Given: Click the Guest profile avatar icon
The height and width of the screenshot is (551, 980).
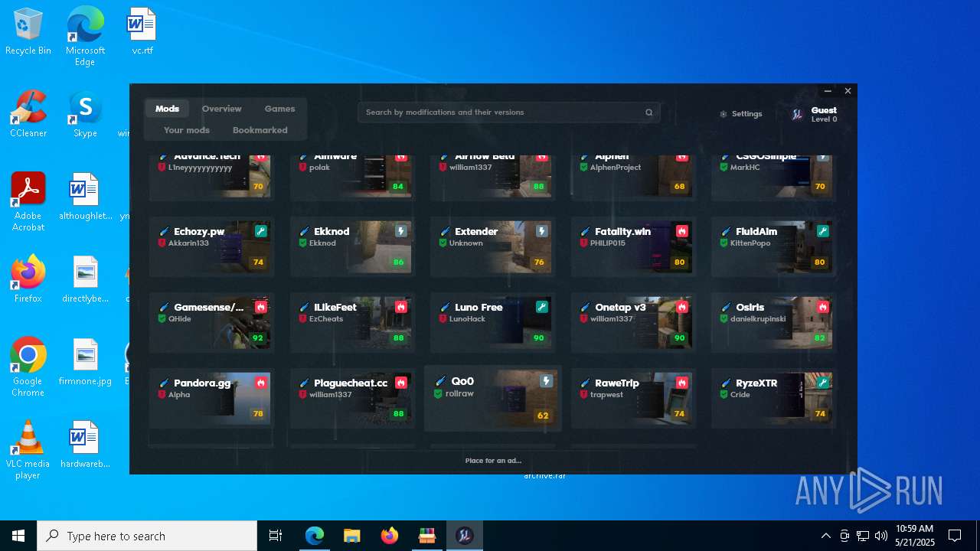Looking at the screenshot, I should coord(797,114).
